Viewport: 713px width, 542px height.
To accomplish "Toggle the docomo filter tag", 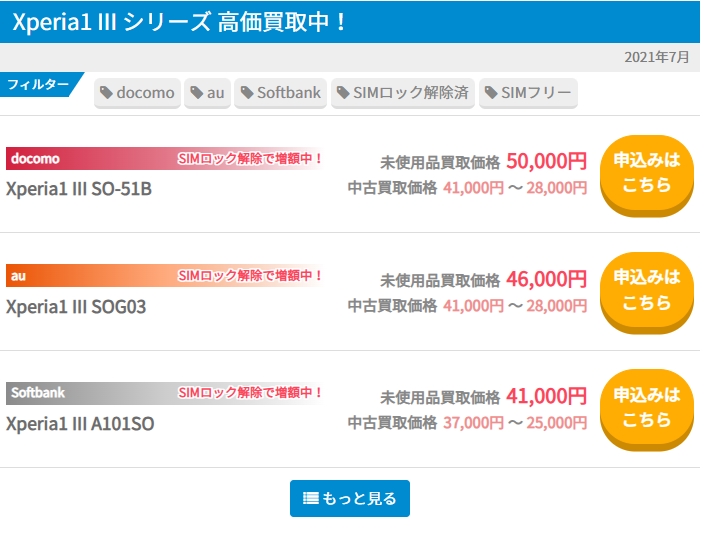I will [139, 93].
